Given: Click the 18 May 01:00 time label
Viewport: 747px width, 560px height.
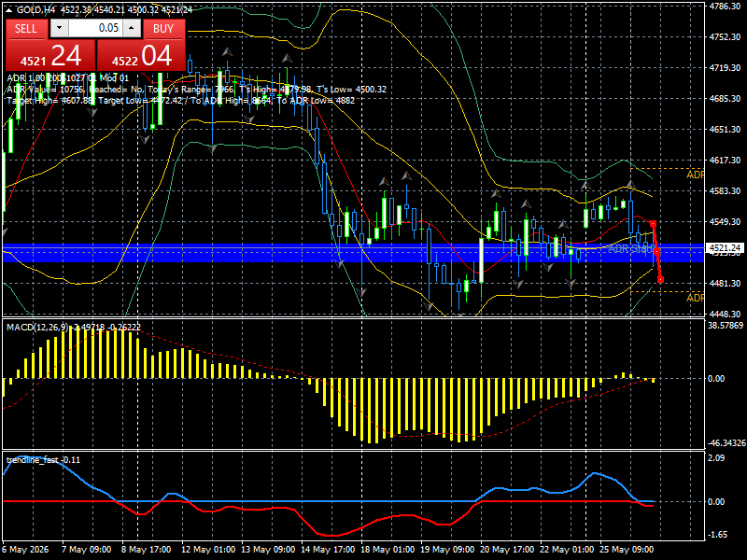Looking at the screenshot, I should click(x=388, y=550).
